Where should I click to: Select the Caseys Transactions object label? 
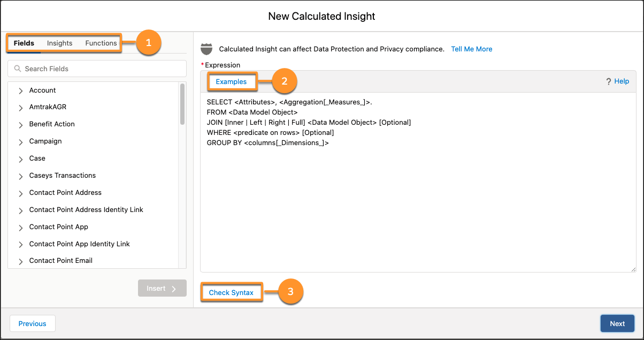pos(63,175)
